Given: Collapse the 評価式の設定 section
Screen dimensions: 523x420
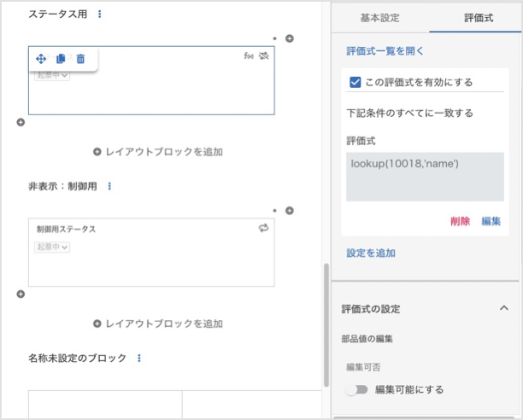Looking at the screenshot, I should 504,308.
